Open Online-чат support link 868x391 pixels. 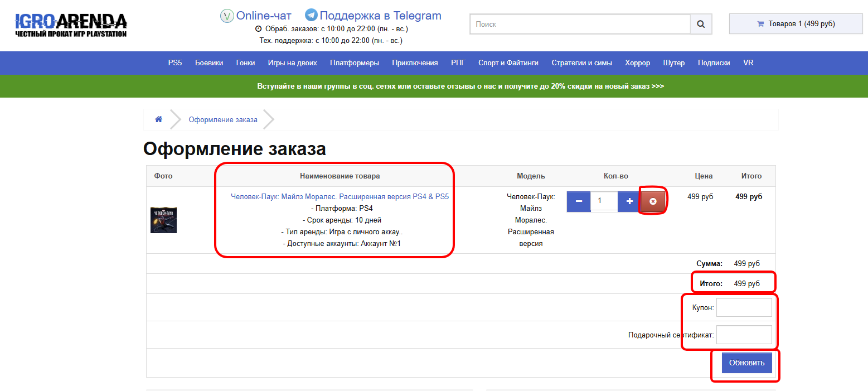pyautogui.click(x=256, y=16)
